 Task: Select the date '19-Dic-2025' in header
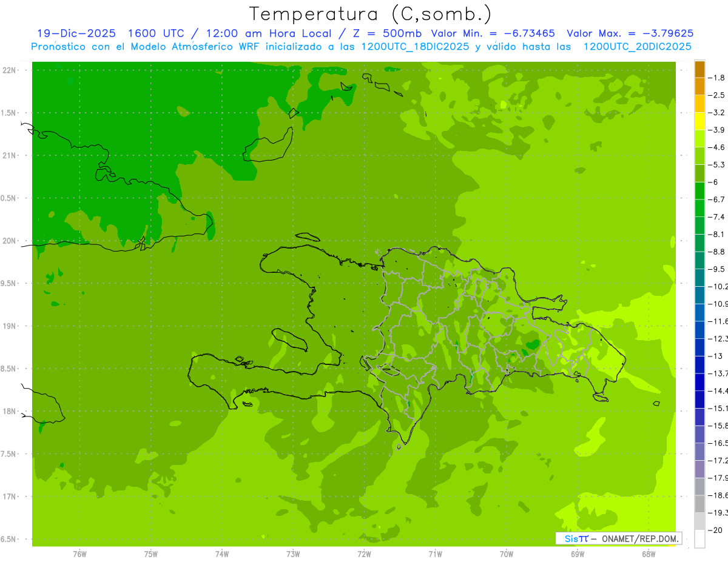(76, 33)
